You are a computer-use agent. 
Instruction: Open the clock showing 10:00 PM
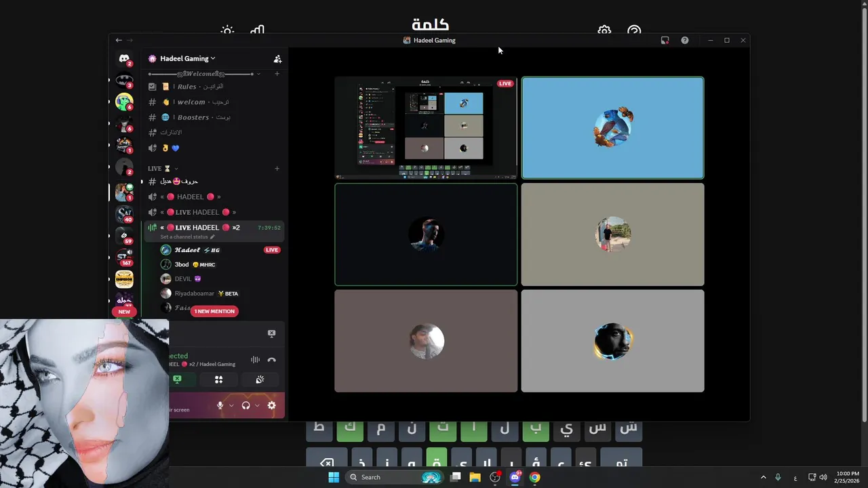848,477
